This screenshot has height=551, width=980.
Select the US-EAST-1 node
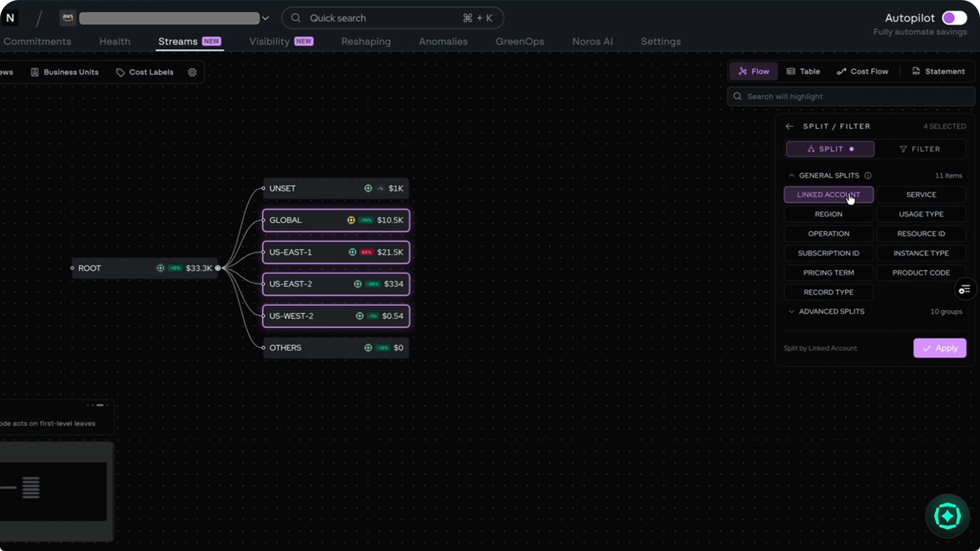[x=336, y=252]
